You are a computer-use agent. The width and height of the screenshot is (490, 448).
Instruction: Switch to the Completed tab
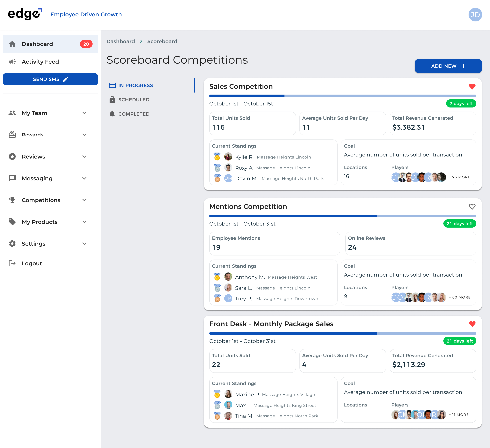click(134, 114)
